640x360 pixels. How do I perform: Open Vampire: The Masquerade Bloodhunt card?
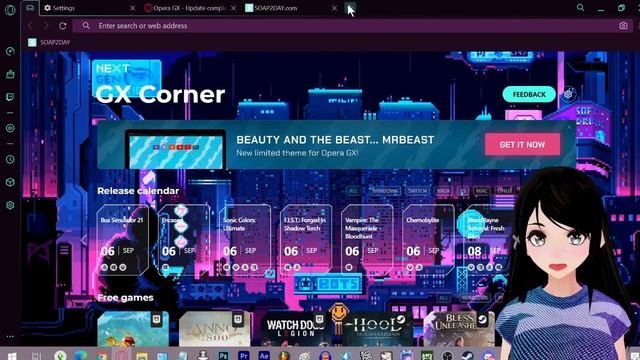(x=367, y=240)
